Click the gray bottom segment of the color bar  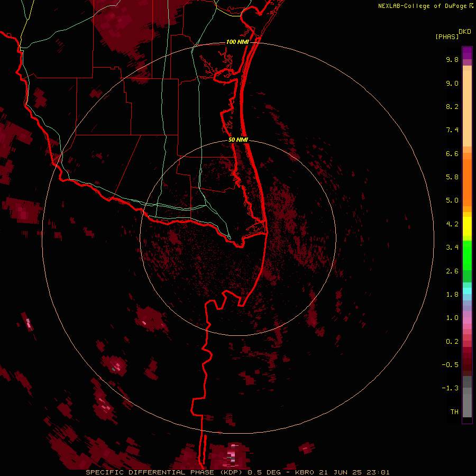click(x=467, y=405)
